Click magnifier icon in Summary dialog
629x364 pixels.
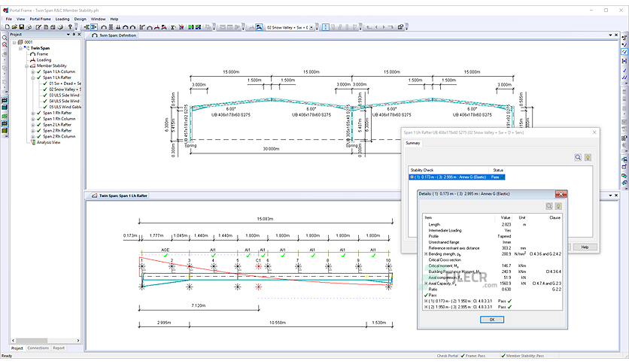tap(578, 157)
